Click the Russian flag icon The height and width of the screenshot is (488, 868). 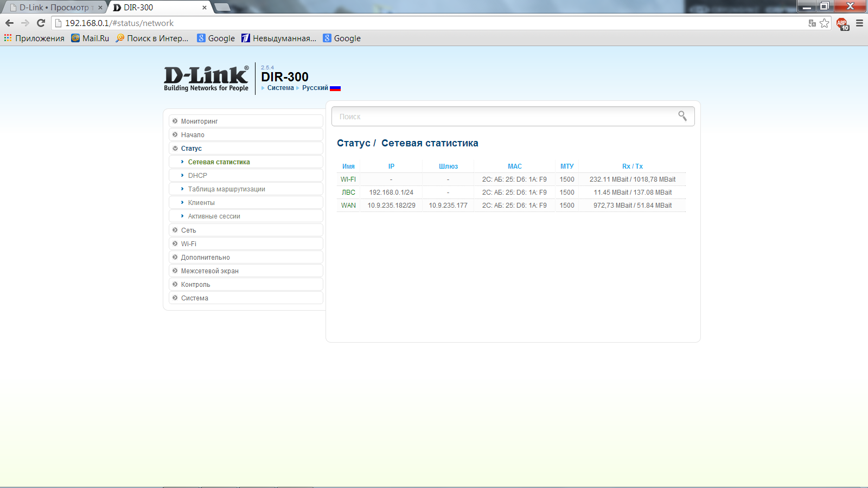(335, 88)
